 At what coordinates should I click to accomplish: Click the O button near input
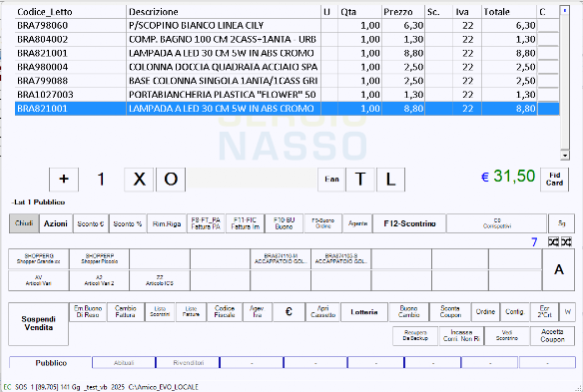tap(171, 180)
